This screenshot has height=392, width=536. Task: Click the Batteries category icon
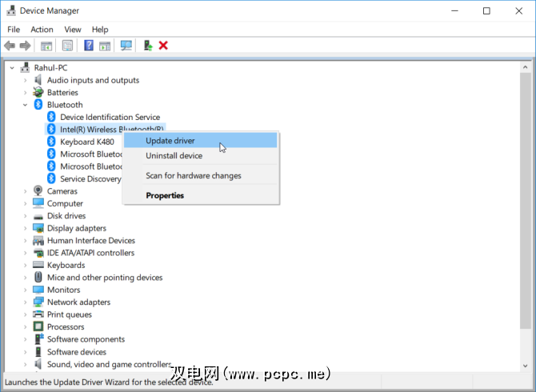point(38,92)
